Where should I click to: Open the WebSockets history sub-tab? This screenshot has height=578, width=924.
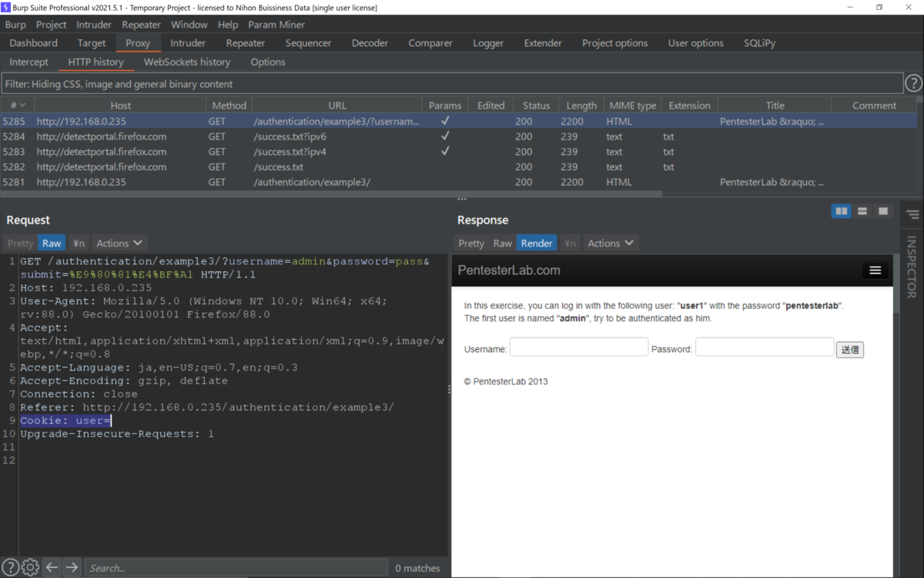(x=187, y=62)
